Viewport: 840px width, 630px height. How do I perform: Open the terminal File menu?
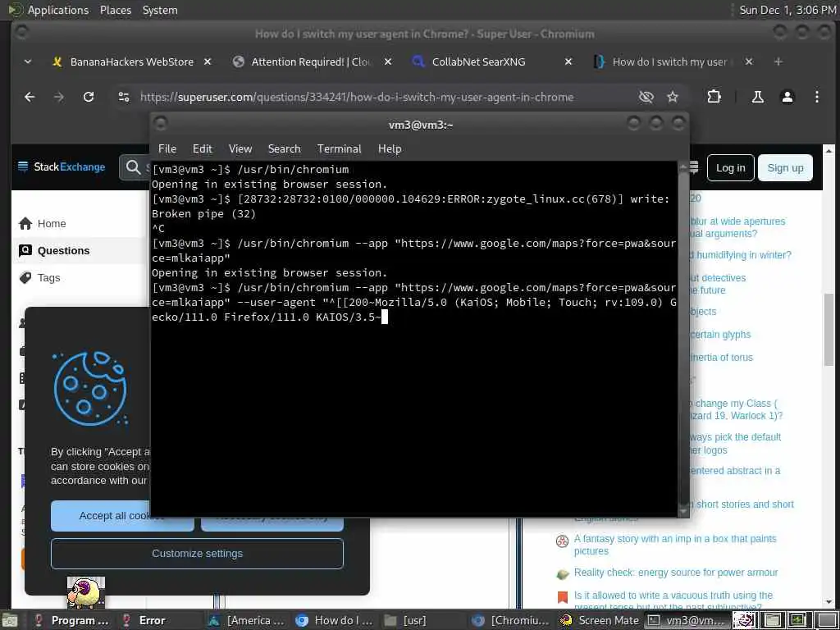[167, 149]
